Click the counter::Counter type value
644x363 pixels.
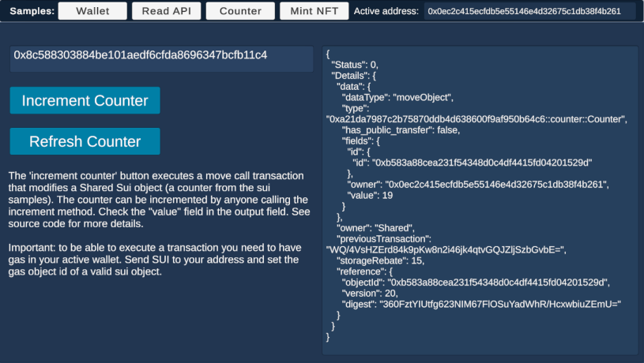[476, 119]
